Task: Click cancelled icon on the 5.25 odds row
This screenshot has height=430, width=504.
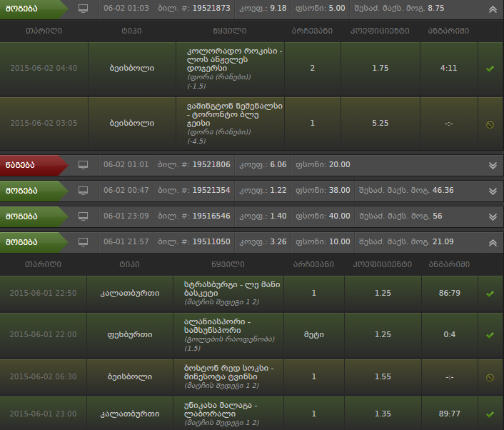Action: click(490, 124)
